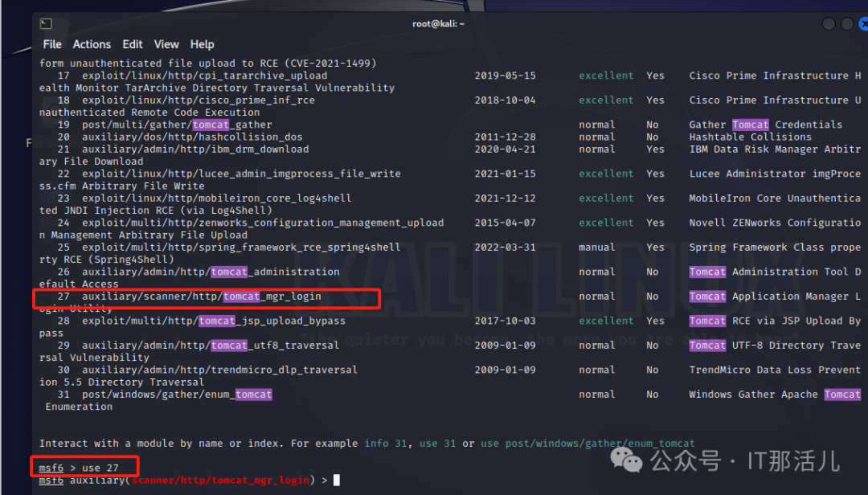Click the date 2018-10-04
The image size is (868, 495).
505,100
